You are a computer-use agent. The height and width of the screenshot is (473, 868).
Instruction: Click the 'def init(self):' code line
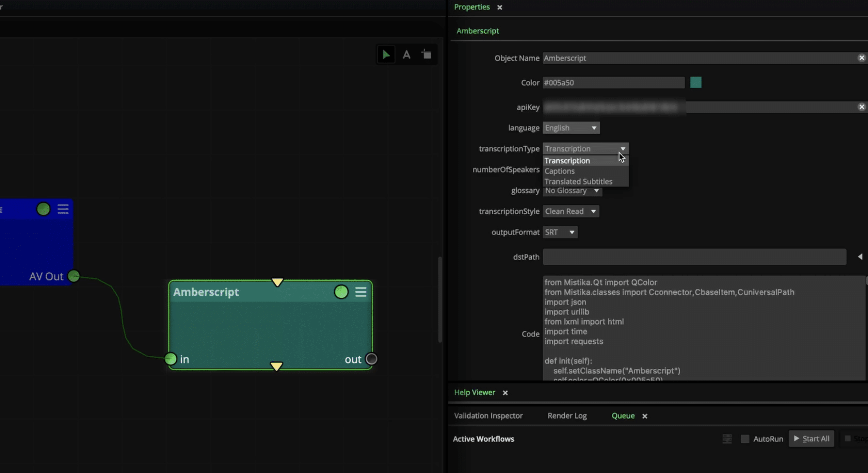coord(568,361)
